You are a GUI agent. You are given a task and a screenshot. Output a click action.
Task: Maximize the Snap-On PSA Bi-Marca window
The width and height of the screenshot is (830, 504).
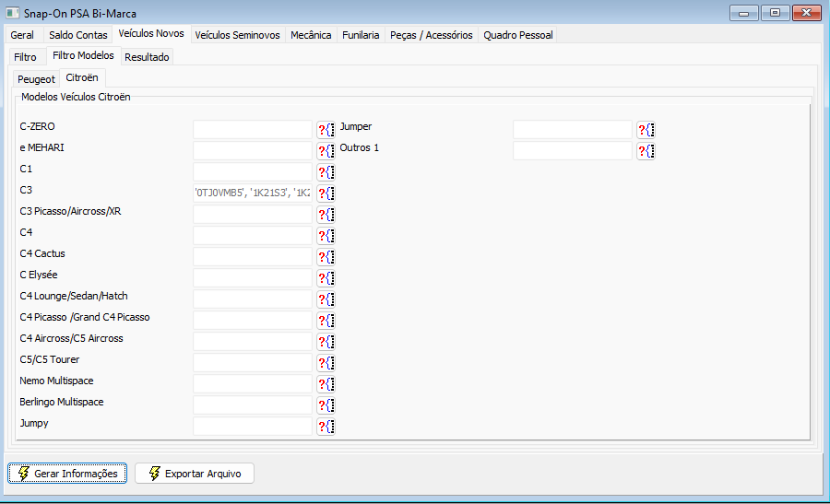[x=775, y=13]
